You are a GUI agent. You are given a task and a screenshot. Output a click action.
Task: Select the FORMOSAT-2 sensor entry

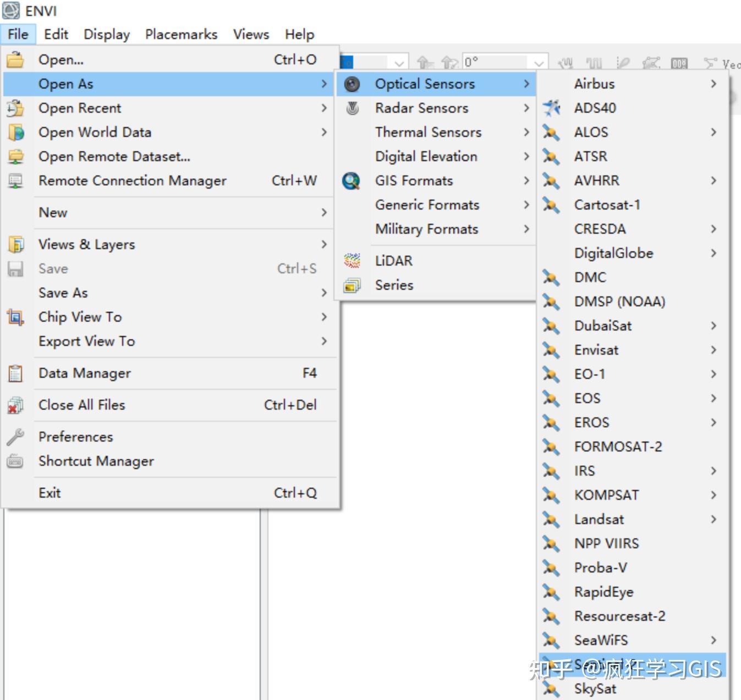click(633, 447)
